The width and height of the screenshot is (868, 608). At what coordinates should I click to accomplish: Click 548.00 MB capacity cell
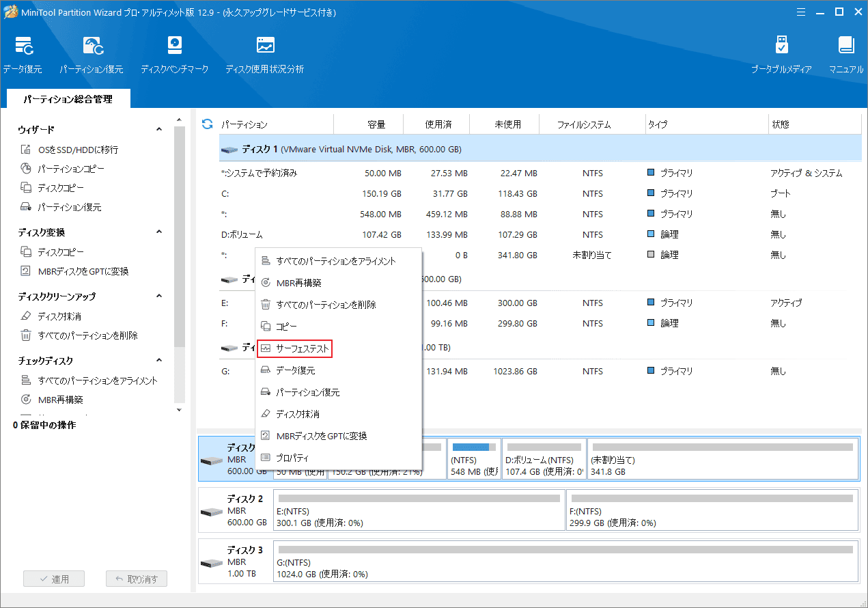click(x=380, y=214)
